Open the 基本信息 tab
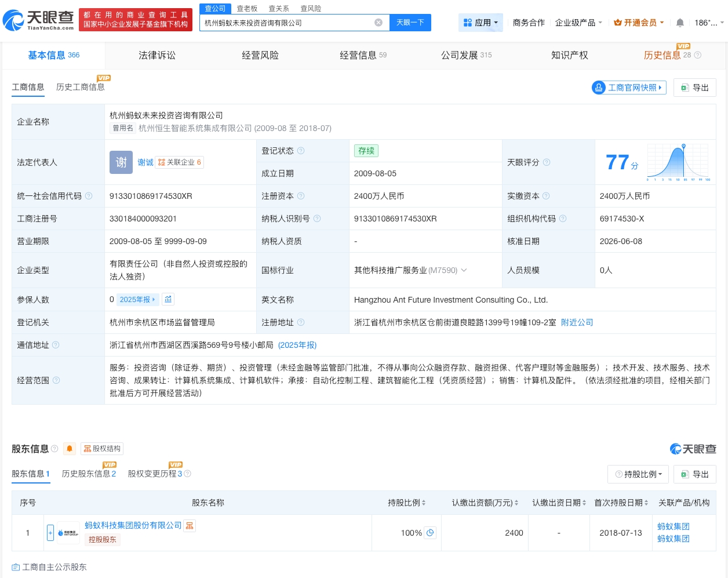The width and height of the screenshot is (728, 578). point(54,55)
